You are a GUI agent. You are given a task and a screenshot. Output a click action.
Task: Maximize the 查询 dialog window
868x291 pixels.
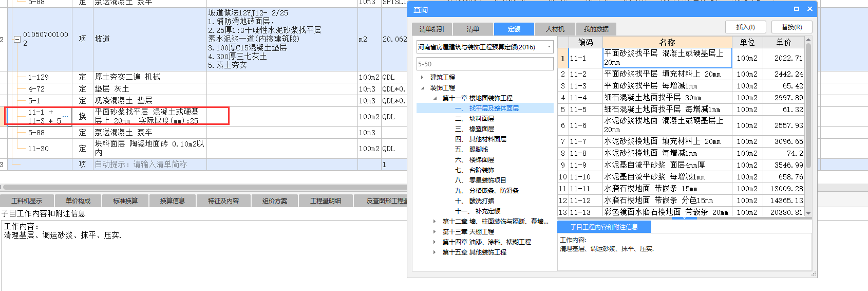tap(797, 9)
